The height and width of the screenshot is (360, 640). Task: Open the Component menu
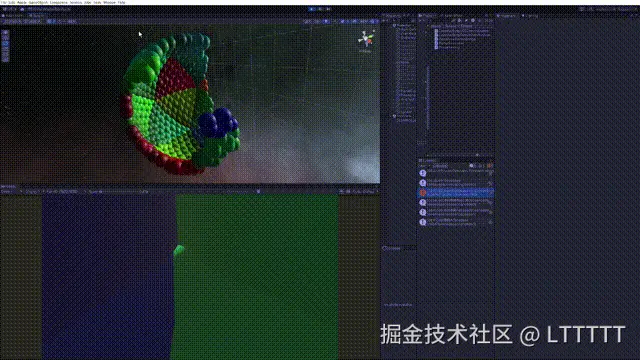coord(59,2)
